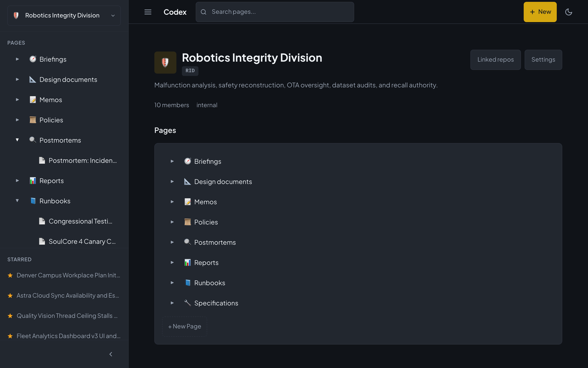588x368 pixels.
Task: Click the star next to Denver Campus Workplace Plan
Action: point(10,275)
